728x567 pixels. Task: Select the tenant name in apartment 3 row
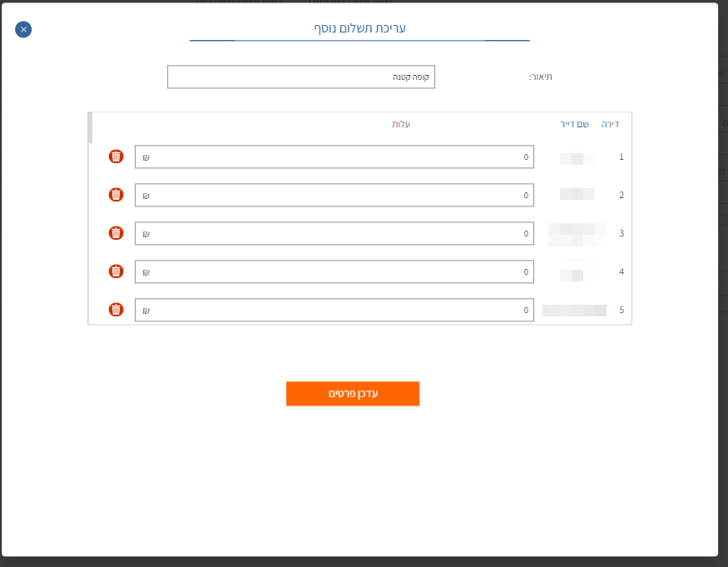tap(577, 234)
